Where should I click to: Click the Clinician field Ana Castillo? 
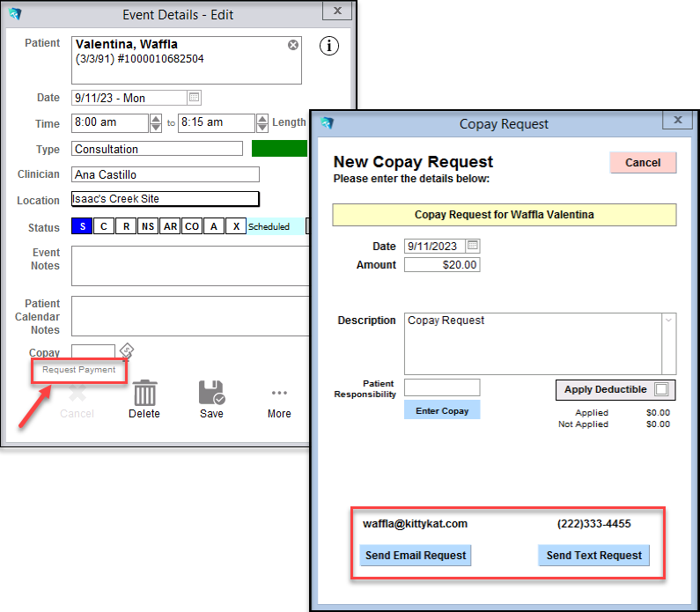(166, 174)
